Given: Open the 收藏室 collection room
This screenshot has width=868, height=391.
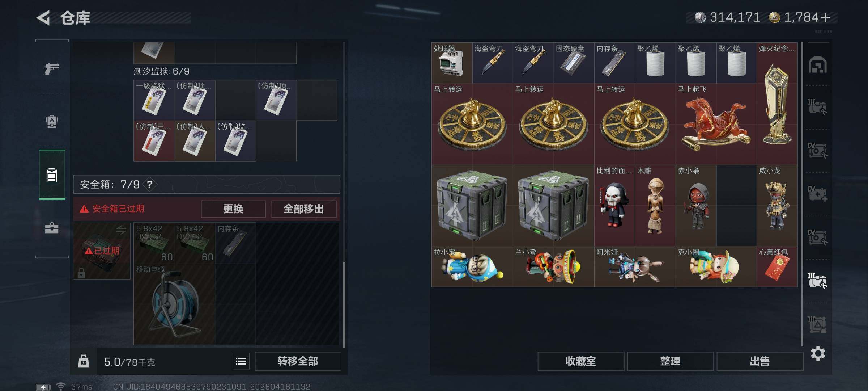Looking at the screenshot, I should click(x=581, y=361).
